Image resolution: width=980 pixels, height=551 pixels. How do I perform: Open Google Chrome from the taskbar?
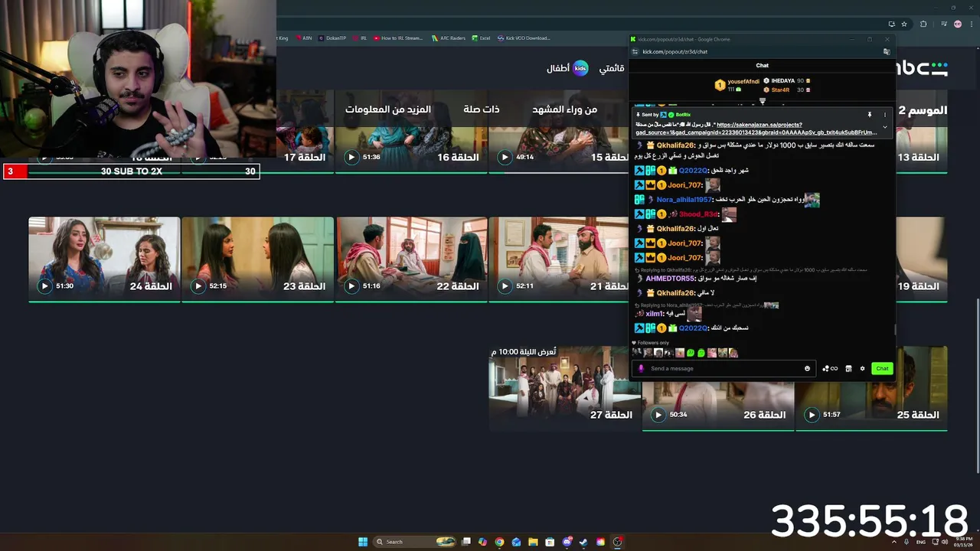click(x=499, y=542)
